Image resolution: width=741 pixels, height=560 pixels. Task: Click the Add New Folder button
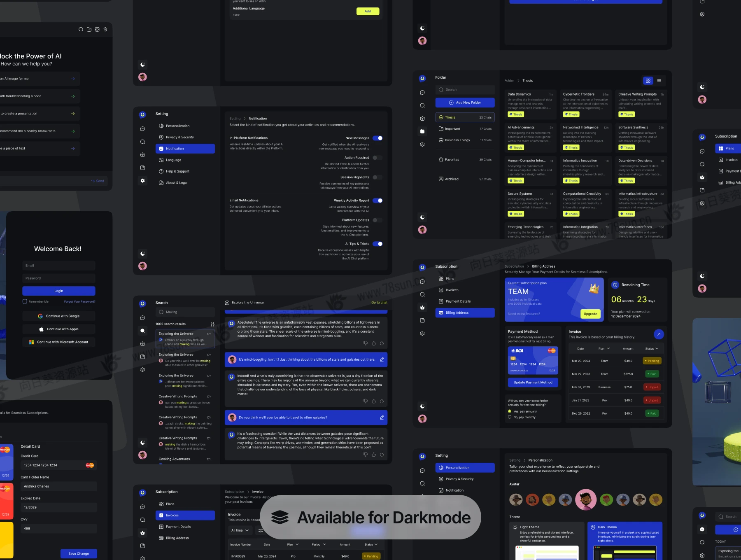click(x=465, y=103)
